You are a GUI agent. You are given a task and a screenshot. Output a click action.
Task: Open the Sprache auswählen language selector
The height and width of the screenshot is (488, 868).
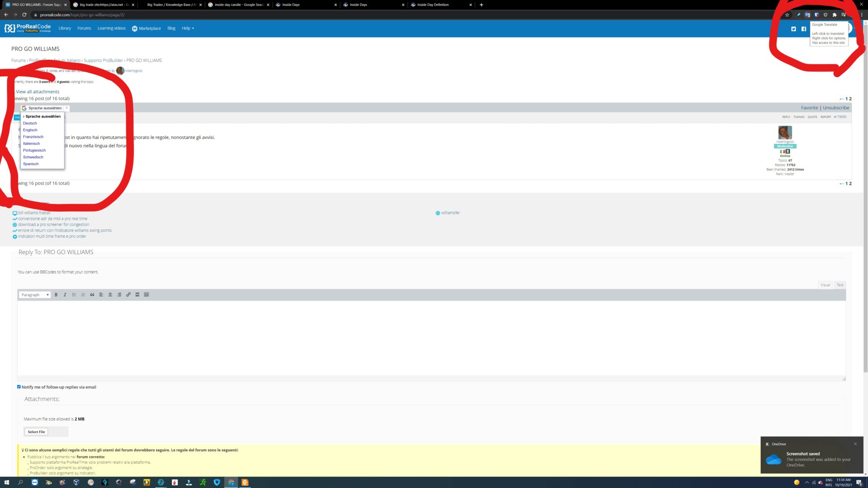point(45,108)
